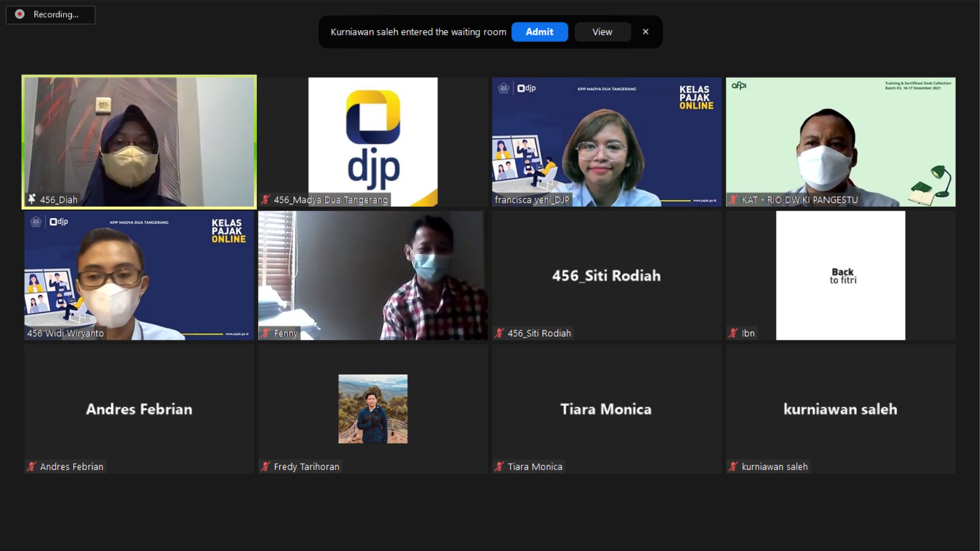Click muted mic icon beside KAT - RIO DWIKI PANGESTU

[x=733, y=199]
